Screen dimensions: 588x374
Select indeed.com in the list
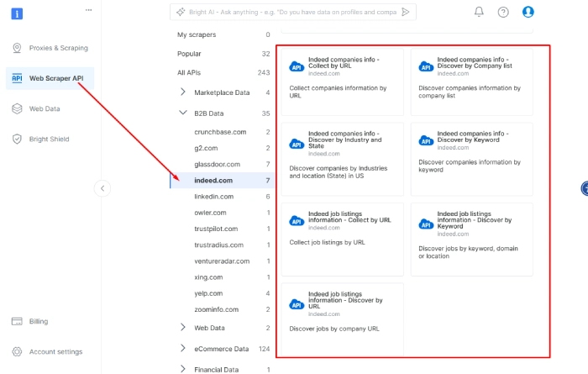pyautogui.click(x=223, y=181)
